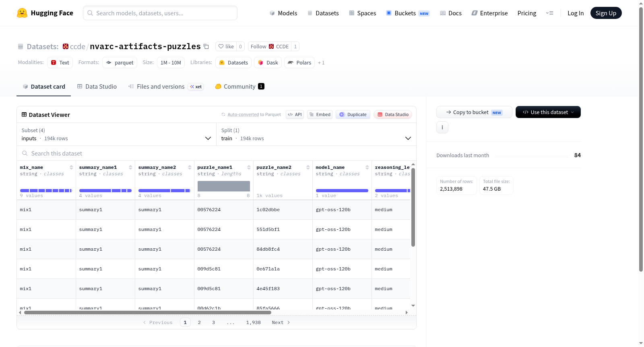Image resolution: width=644 pixels, height=347 pixels.
Task: Expand the Subset inputs dropdown
Action: point(117,134)
